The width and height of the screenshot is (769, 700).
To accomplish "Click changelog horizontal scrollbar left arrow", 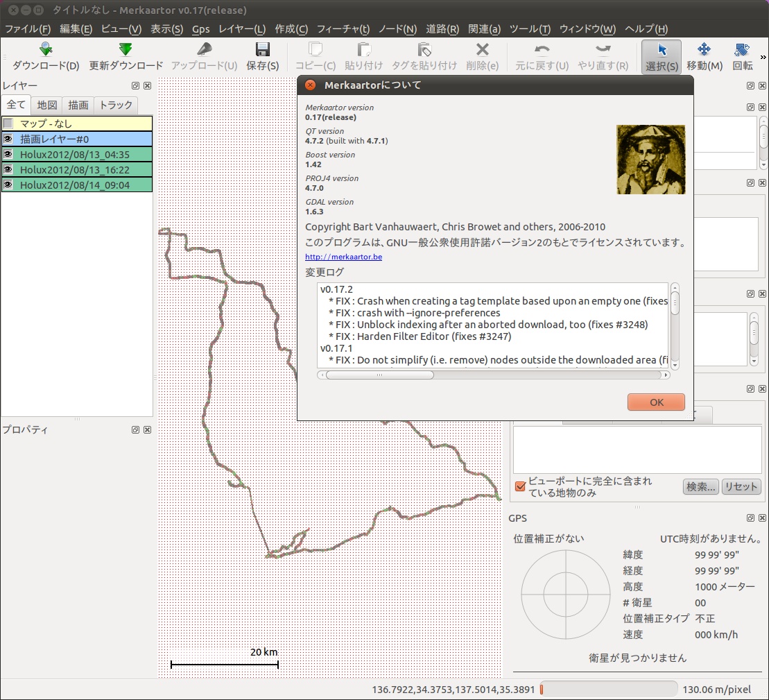I will tap(321, 375).
